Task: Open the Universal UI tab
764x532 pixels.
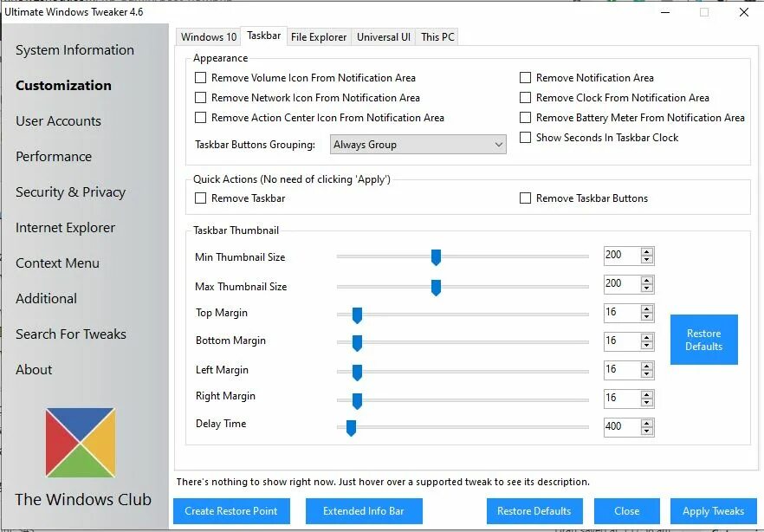Action: [x=384, y=37]
